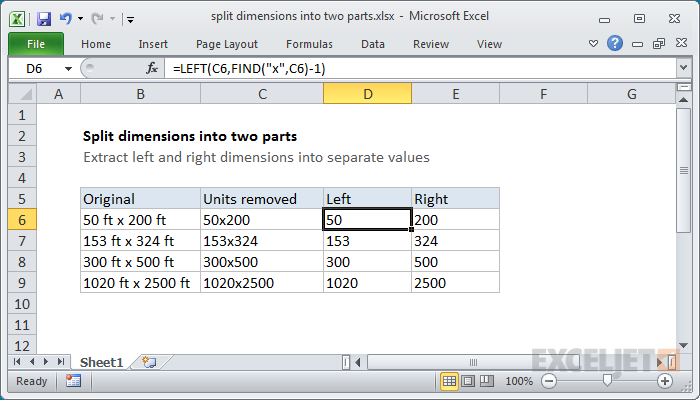Viewport: 700px width, 400px height.
Task: Click the macro recording icon in status bar
Action: pos(73,381)
